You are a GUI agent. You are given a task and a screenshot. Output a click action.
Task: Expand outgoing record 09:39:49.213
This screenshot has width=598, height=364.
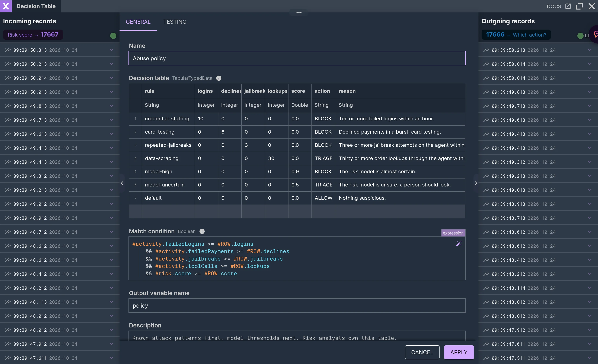coord(590,176)
